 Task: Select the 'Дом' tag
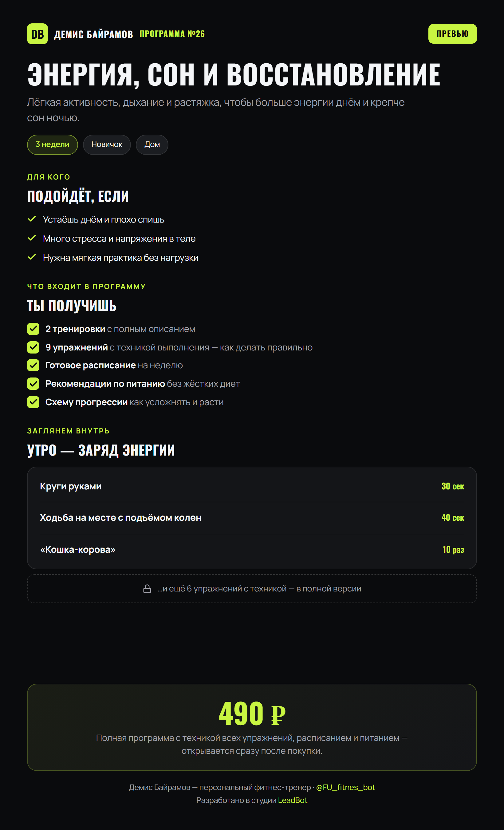pos(152,144)
